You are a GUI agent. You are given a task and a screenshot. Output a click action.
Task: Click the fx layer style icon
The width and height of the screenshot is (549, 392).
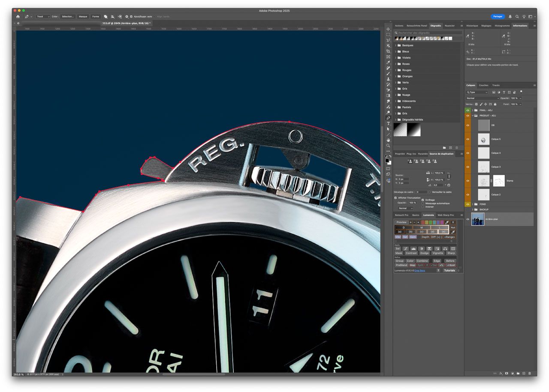(501, 374)
